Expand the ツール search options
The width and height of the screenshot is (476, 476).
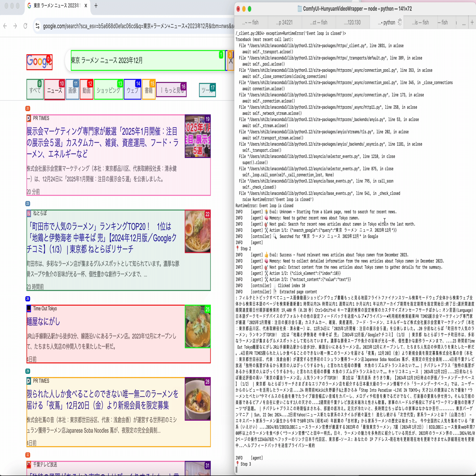pos(207,90)
